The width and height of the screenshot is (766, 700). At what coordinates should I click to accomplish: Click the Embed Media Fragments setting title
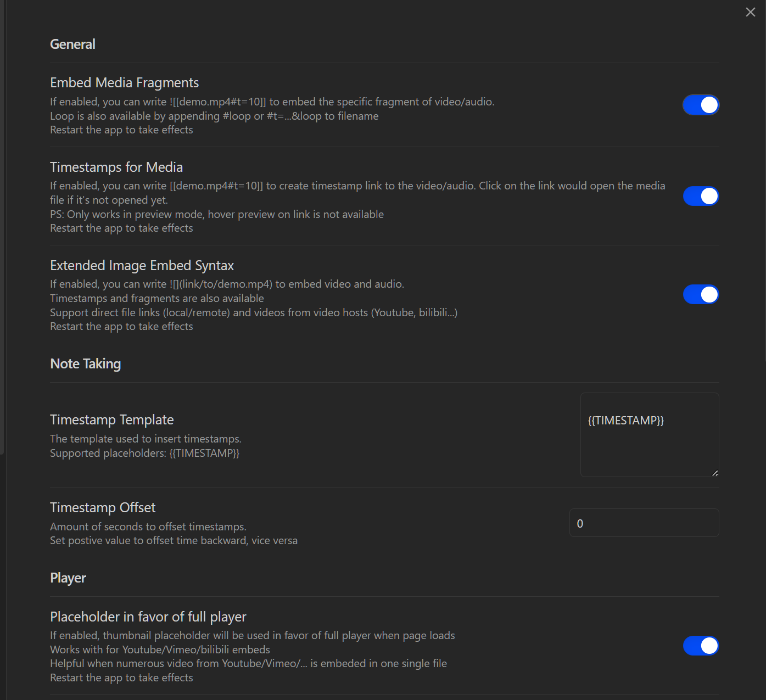point(124,82)
